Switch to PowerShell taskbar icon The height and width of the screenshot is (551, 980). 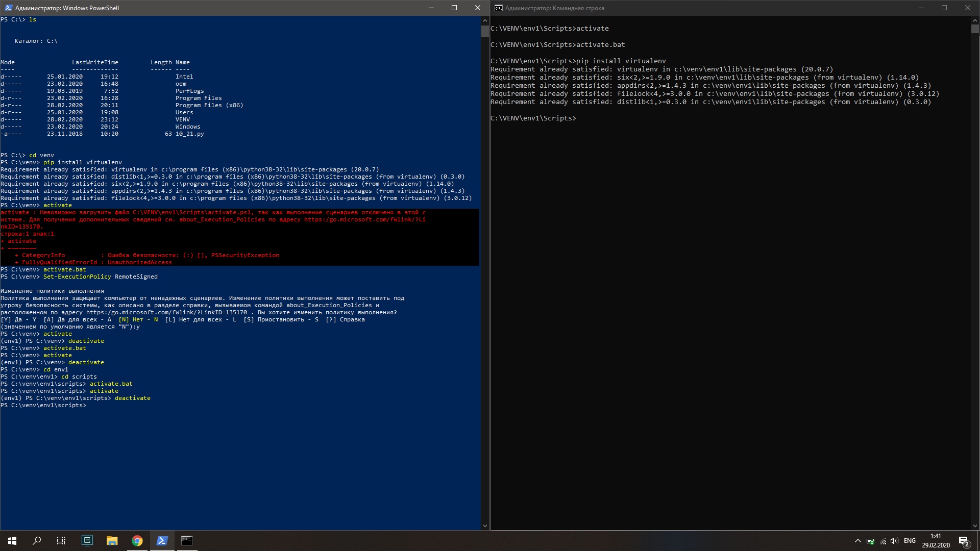click(x=162, y=541)
